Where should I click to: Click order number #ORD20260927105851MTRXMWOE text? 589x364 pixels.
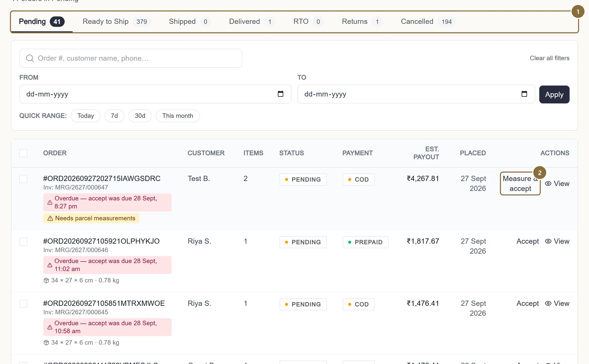point(104,303)
